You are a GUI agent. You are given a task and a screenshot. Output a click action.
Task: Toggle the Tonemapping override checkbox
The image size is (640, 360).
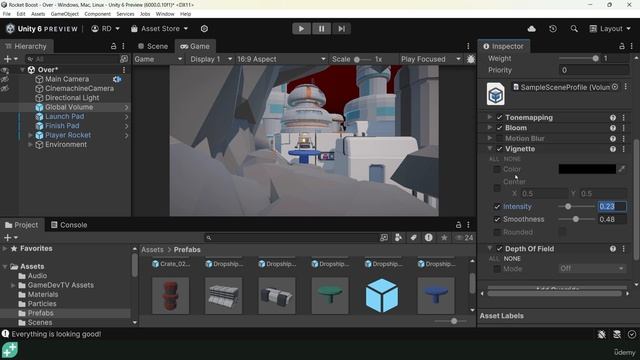[499, 118]
